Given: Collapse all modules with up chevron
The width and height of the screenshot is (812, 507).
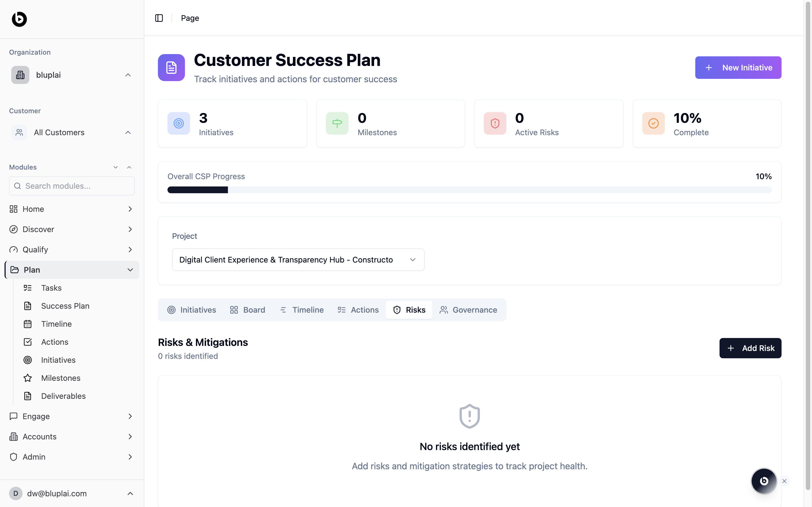Looking at the screenshot, I should (x=129, y=167).
